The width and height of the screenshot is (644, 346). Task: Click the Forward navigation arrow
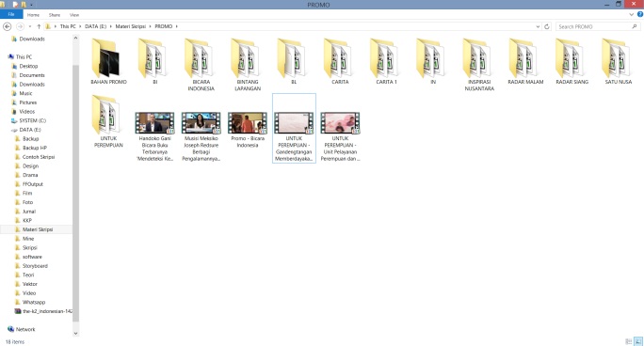coord(20,26)
